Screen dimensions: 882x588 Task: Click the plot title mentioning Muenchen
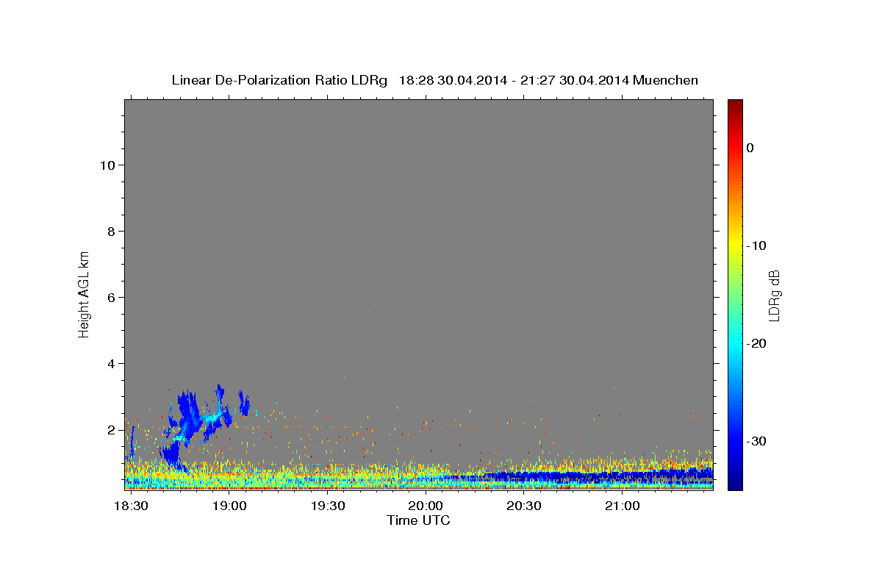(x=434, y=80)
